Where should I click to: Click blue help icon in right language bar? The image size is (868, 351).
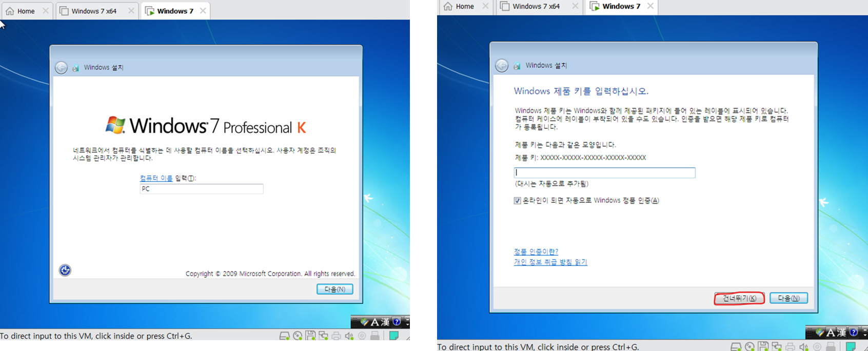click(853, 332)
